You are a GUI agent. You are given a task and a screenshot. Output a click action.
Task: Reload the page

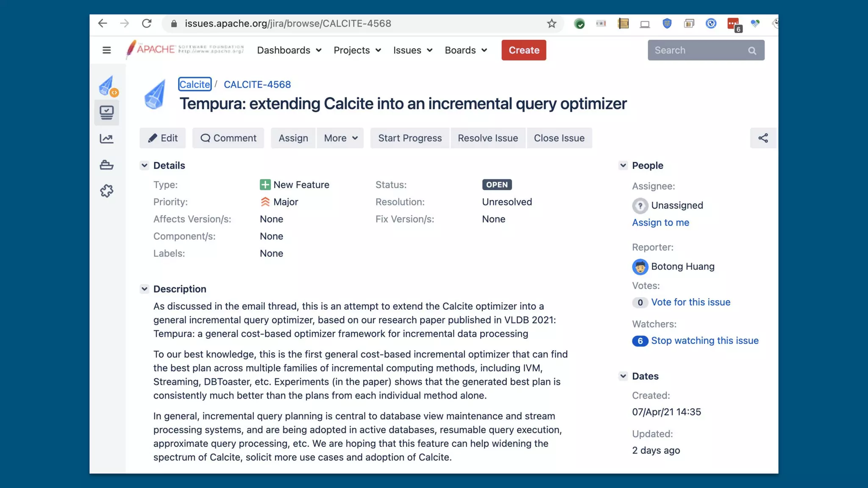point(147,24)
